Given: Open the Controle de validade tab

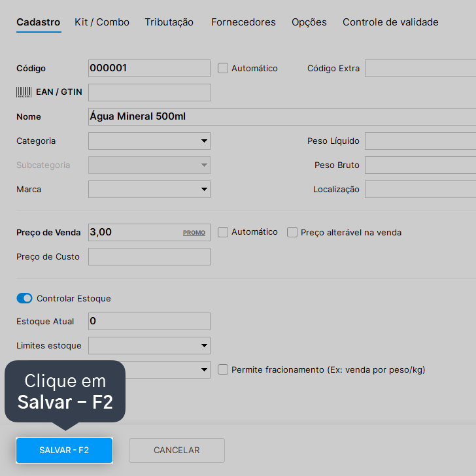Looking at the screenshot, I should point(390,22).
